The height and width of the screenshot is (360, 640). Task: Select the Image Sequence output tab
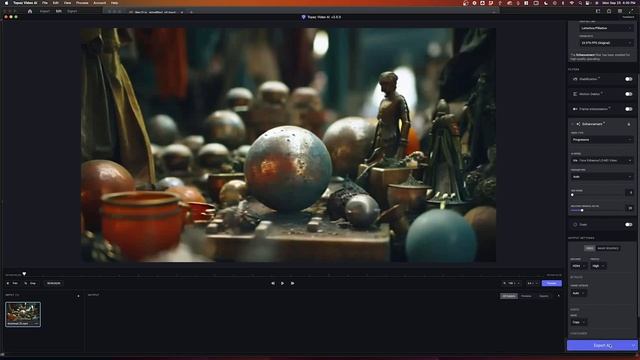click(x=608, y=248)
